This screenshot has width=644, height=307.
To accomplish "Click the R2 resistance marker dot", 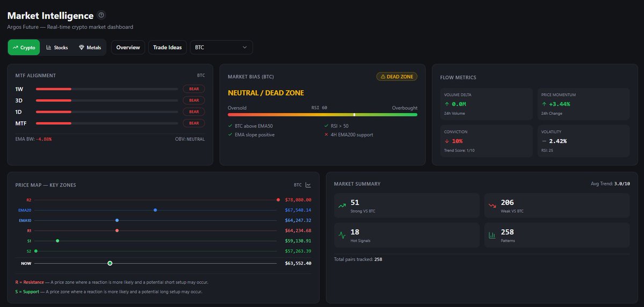I will click(x=278, y=200).
